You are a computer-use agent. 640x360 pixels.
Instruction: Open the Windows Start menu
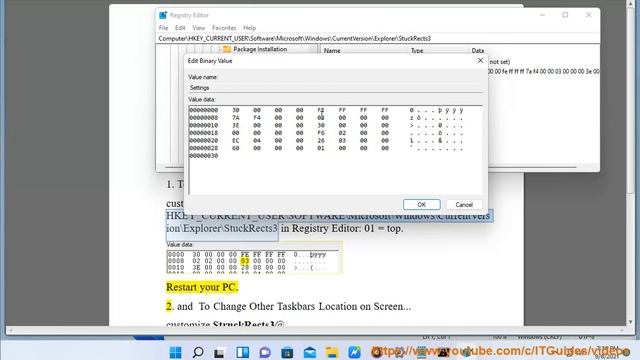[x=176, y=352]
